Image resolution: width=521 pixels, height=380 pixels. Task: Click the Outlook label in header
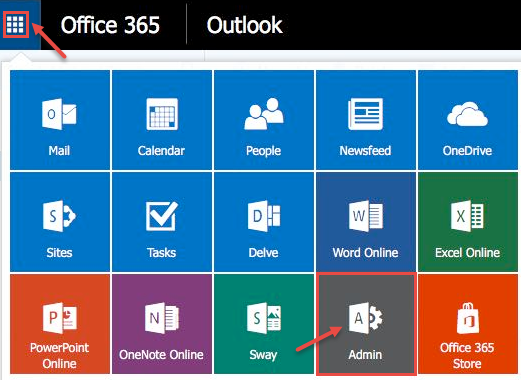(244, 25)
